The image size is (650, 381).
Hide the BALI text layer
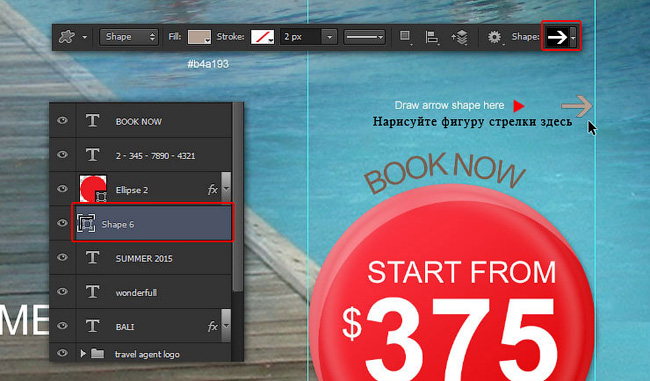tap(62, 326)
